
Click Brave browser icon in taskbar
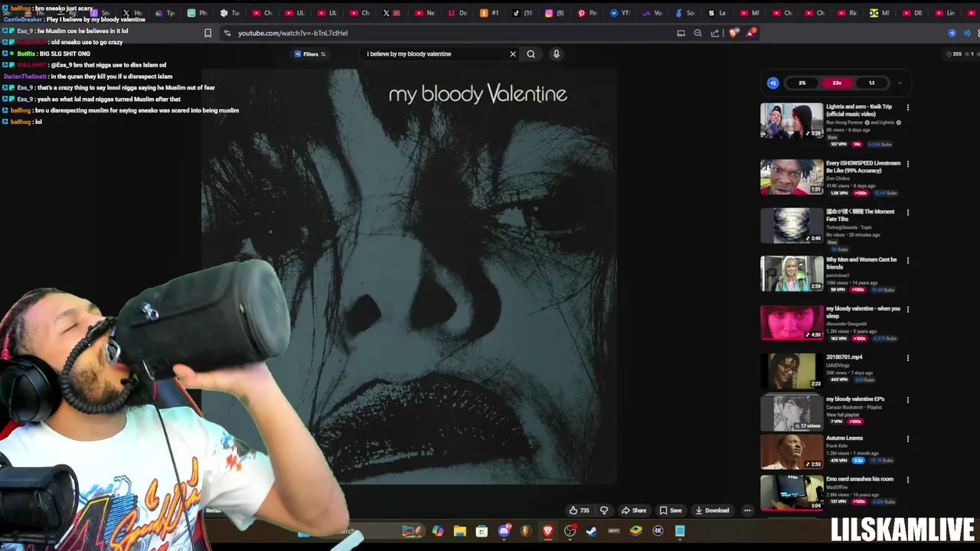tap(547, 531)
